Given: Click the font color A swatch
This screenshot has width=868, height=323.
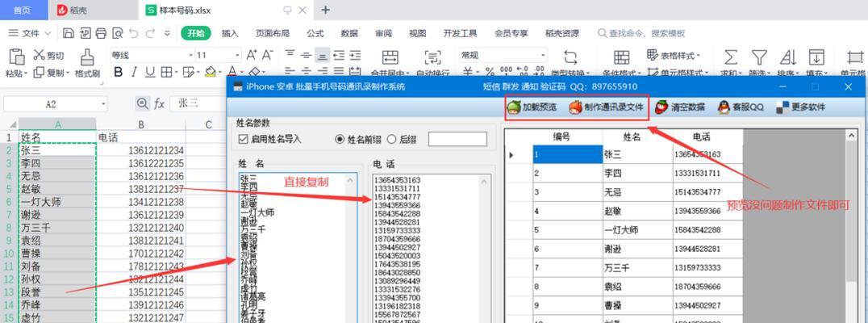Looking at the screenshot, I should (232, 72).
